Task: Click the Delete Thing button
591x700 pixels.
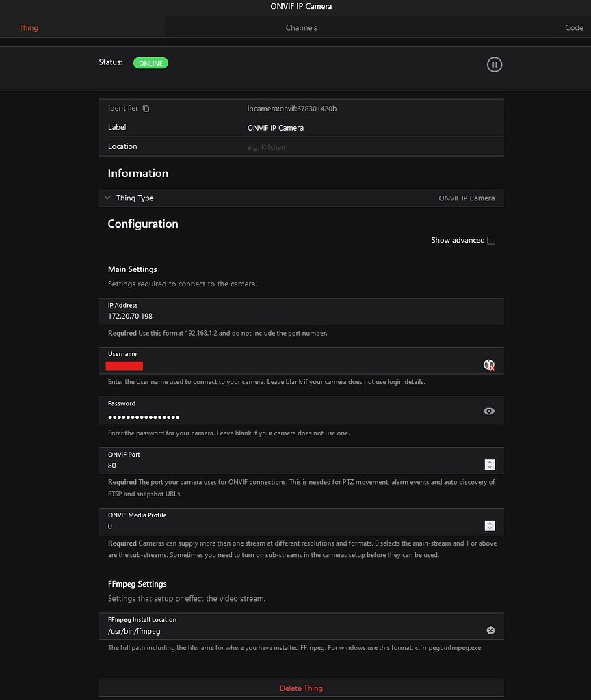Action: 301,688
